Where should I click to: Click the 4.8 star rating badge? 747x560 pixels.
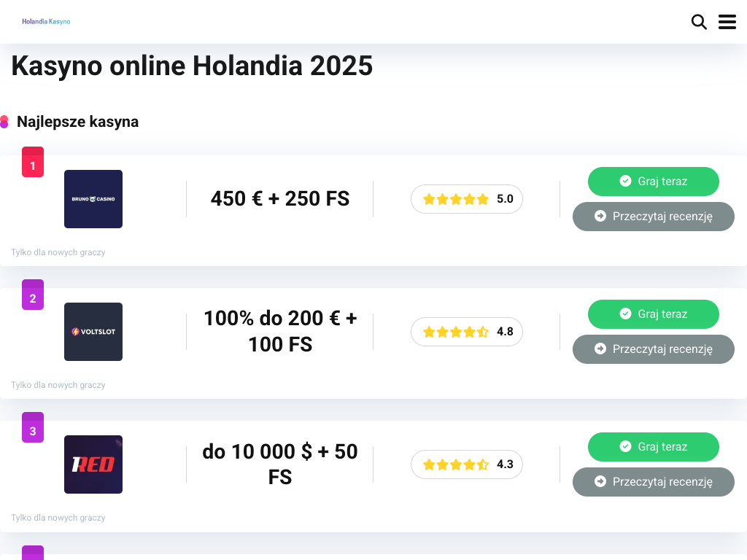[x=467, y=332]
